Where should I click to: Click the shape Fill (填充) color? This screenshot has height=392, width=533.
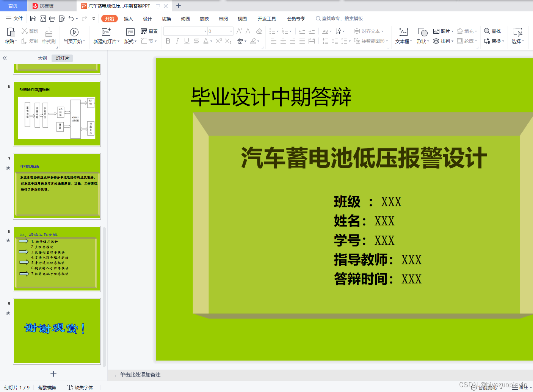[x=467, y=31]
